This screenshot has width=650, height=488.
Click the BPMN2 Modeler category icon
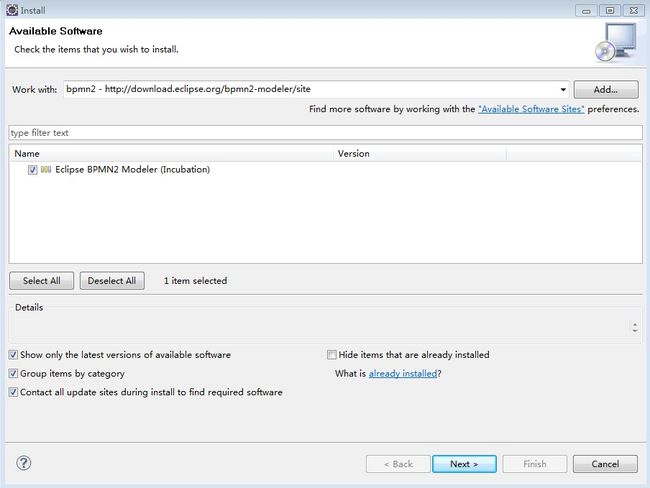(x=46, y=170)
